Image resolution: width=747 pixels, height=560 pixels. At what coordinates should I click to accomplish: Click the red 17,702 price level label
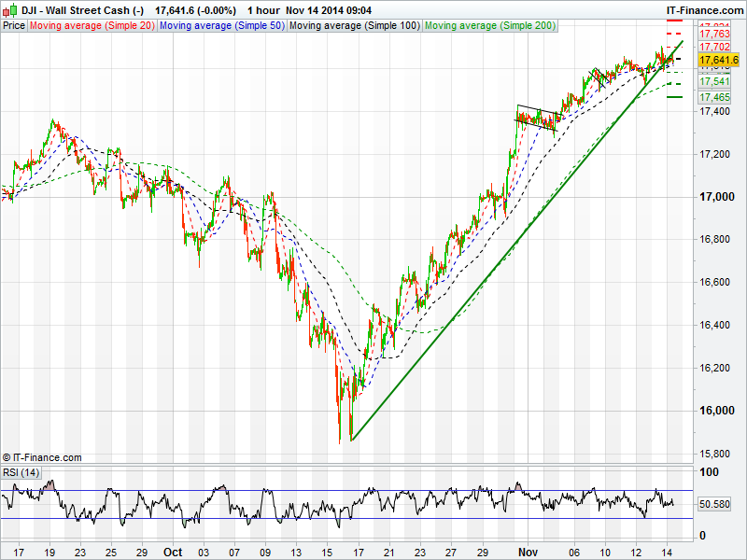(714, 47)
